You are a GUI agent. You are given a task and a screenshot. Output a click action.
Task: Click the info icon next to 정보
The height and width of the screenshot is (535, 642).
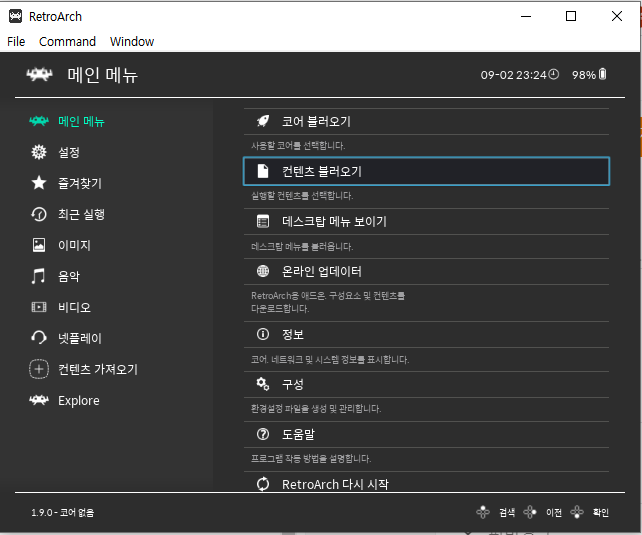pyautogui.click(x=263, y=334)
